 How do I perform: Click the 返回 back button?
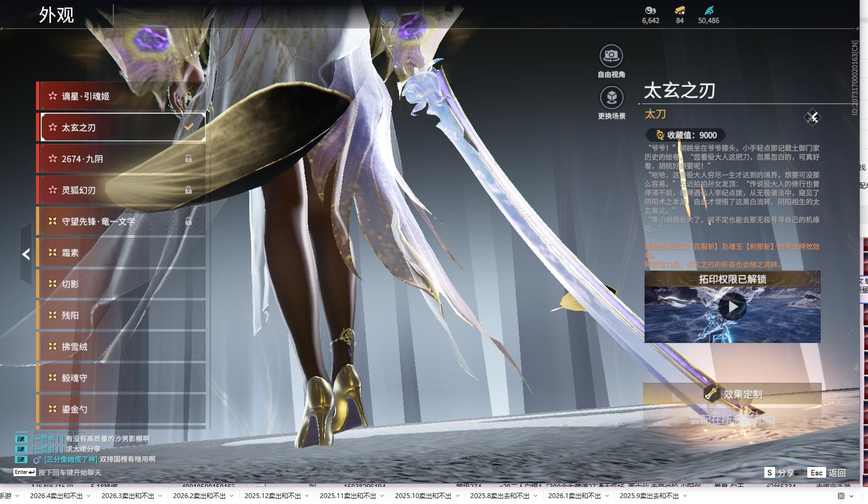(x=836, y=473)
